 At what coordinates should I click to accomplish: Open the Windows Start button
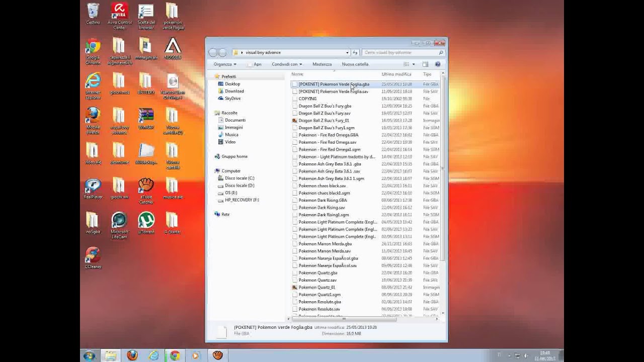(x=90, y=355)
